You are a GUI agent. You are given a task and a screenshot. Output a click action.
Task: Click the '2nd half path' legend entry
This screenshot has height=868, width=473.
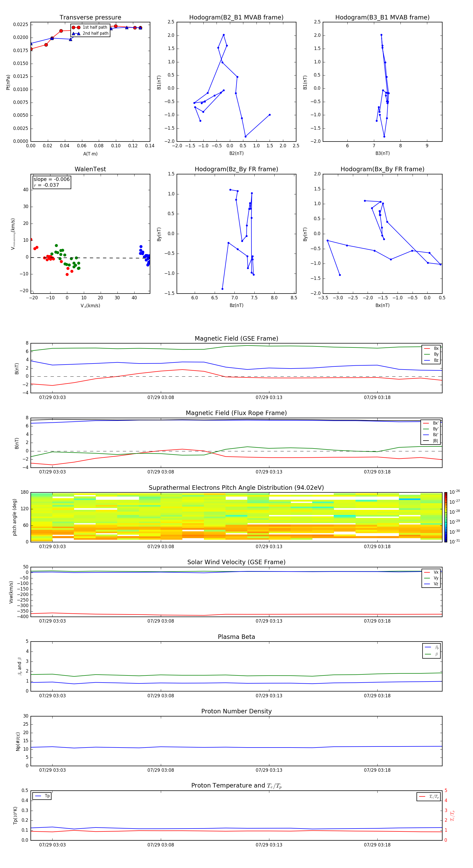tap(90, 33)
